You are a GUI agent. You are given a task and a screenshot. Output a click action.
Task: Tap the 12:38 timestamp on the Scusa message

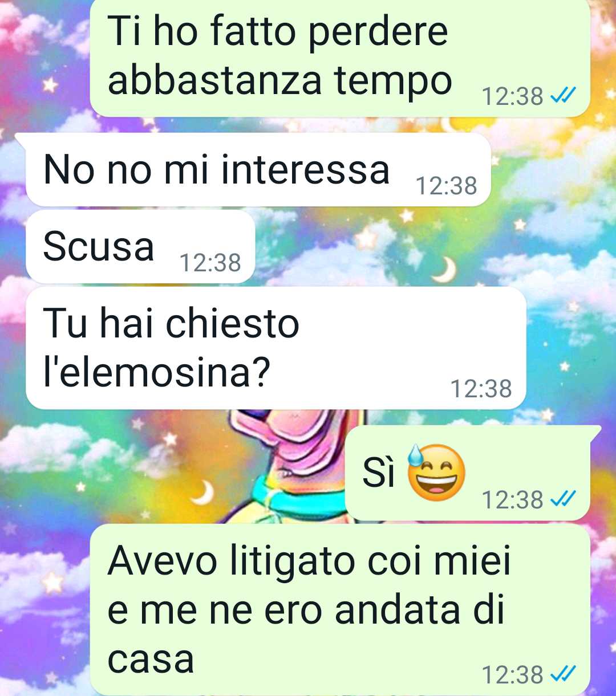(x=210, y=263)
